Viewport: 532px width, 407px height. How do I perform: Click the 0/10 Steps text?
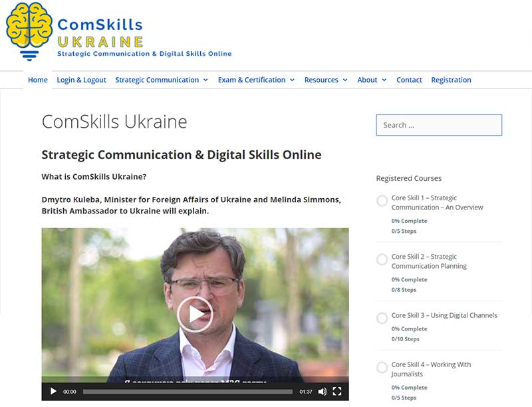406,339
